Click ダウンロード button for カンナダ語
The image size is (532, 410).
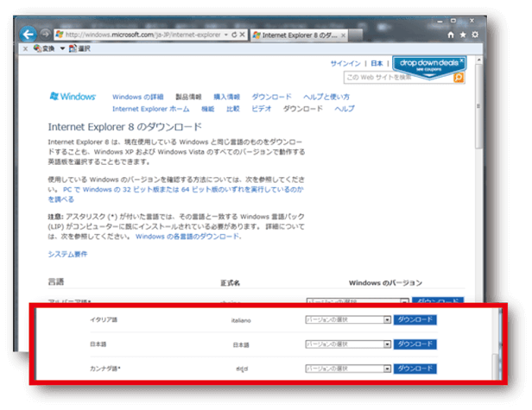[x=415, y=369]
